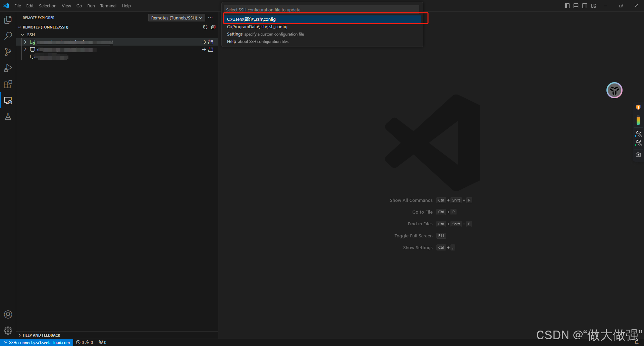Open the Extensions view
The height and width of the screenshot is (346, 644).
point(8,84)
